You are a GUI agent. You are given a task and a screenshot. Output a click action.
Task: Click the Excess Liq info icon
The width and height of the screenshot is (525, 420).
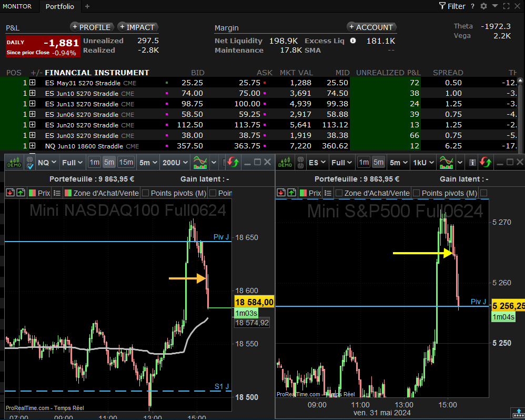pos(353,41)
